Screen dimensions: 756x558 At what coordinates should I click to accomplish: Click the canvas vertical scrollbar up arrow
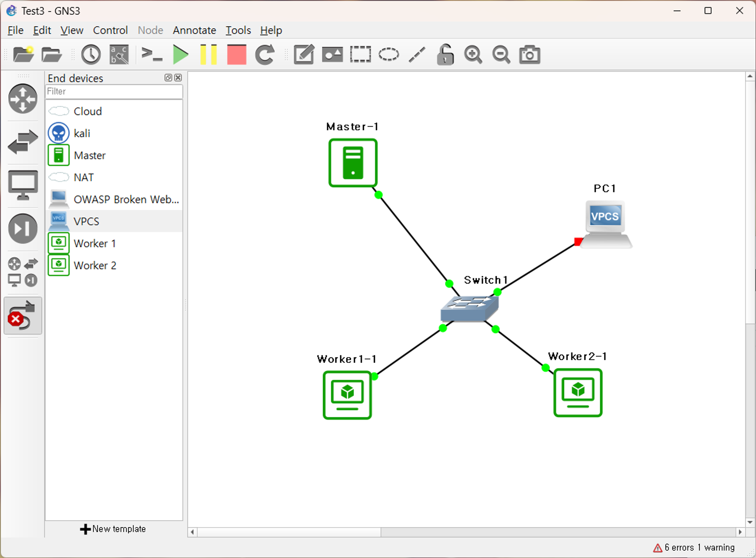(x=750, y=76)
